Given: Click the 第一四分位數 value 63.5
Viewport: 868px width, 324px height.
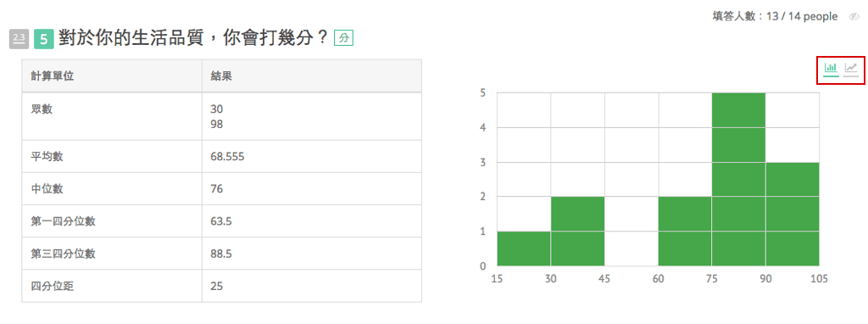Looking at the screenshot, I should [221, 221].
